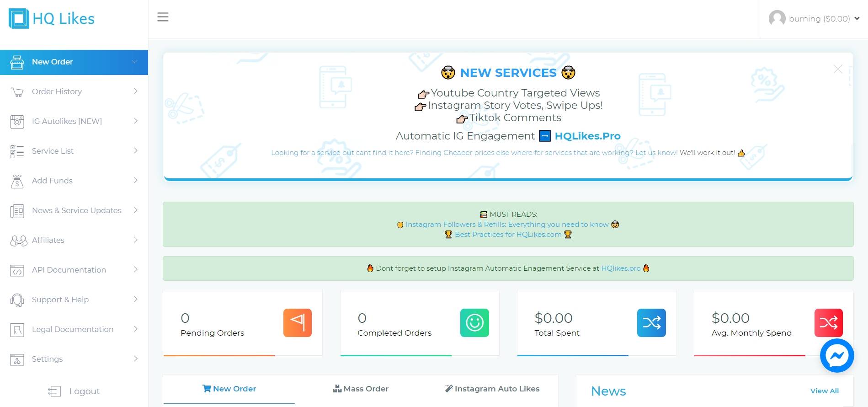Switch to the Mass Order tab

point(361,389)
